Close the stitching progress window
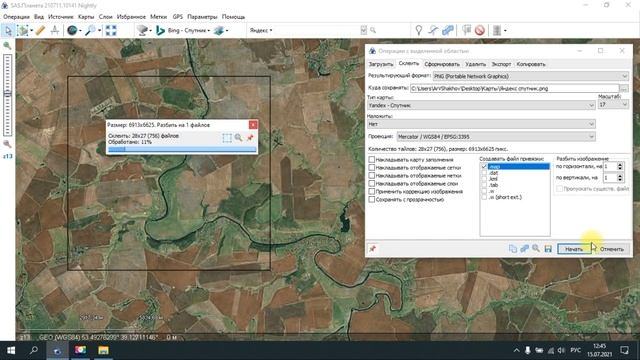This screenshot has width=640, height=360. pos(253,125)
